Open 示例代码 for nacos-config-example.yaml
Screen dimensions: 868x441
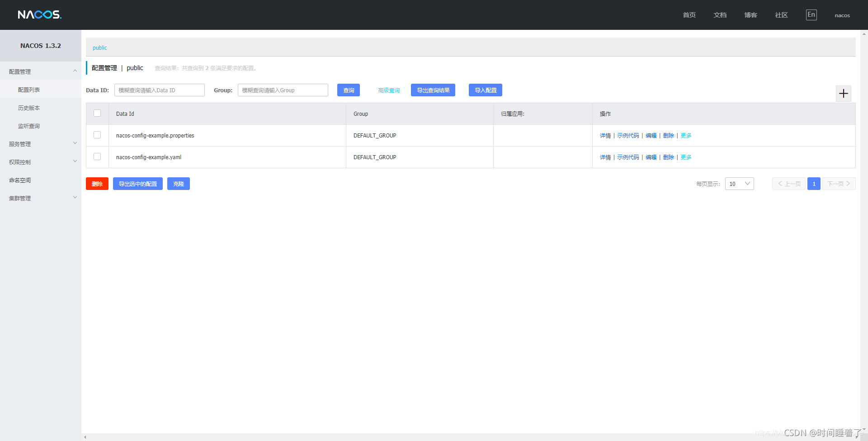coord(628,157)
